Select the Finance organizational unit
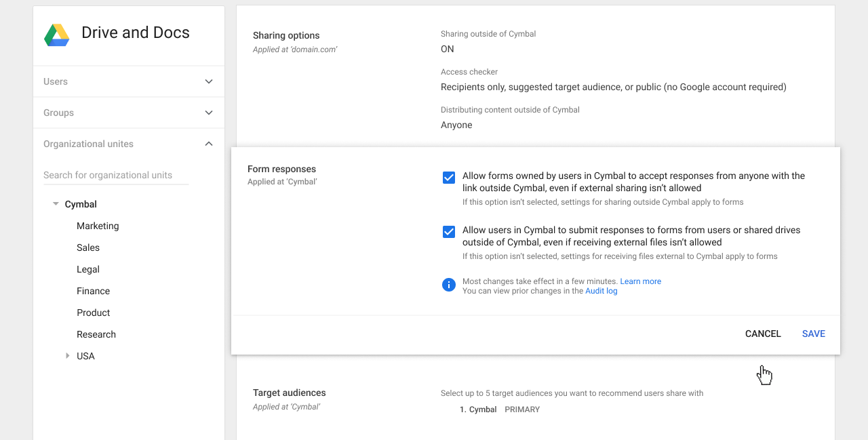The width and height of the screenshot is (868, 440). [93, 291]
